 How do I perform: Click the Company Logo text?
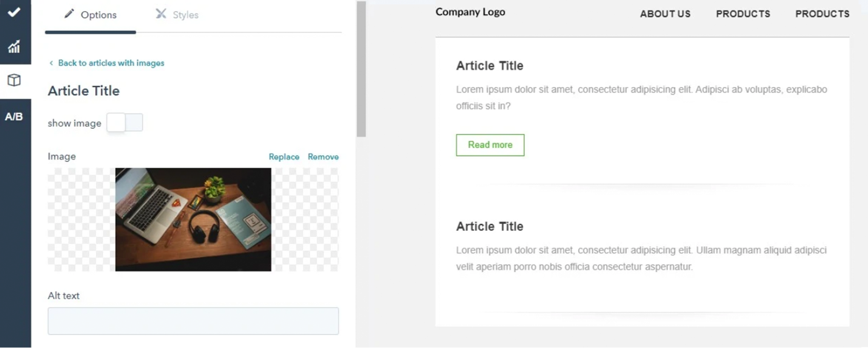tap(470, 12)
